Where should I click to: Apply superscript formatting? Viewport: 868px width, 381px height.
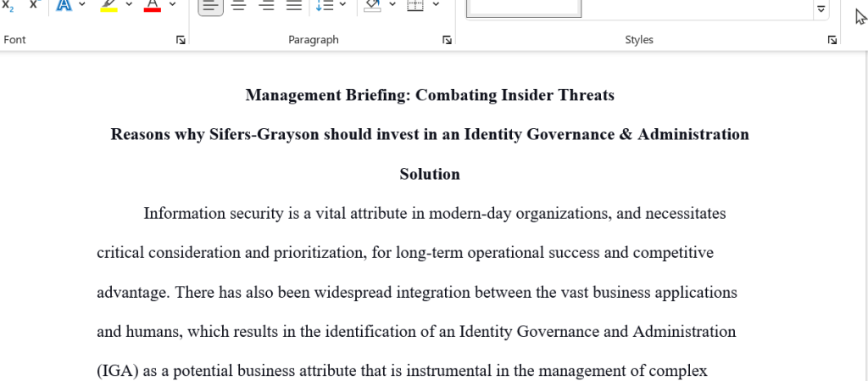[34, 4]
